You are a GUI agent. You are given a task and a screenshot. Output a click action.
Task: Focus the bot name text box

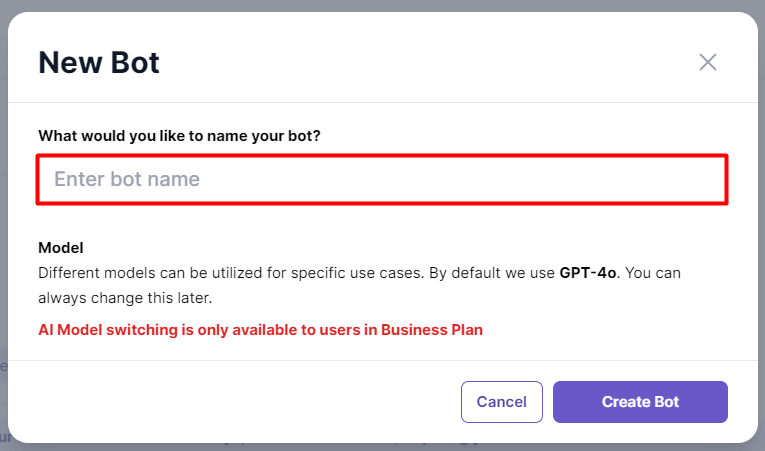pos(382,180)
